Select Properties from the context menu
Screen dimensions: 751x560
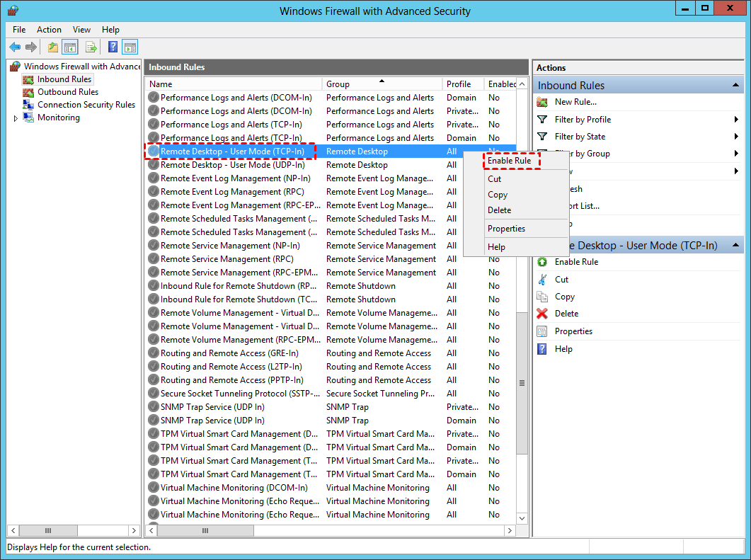(x=506, y=229)
